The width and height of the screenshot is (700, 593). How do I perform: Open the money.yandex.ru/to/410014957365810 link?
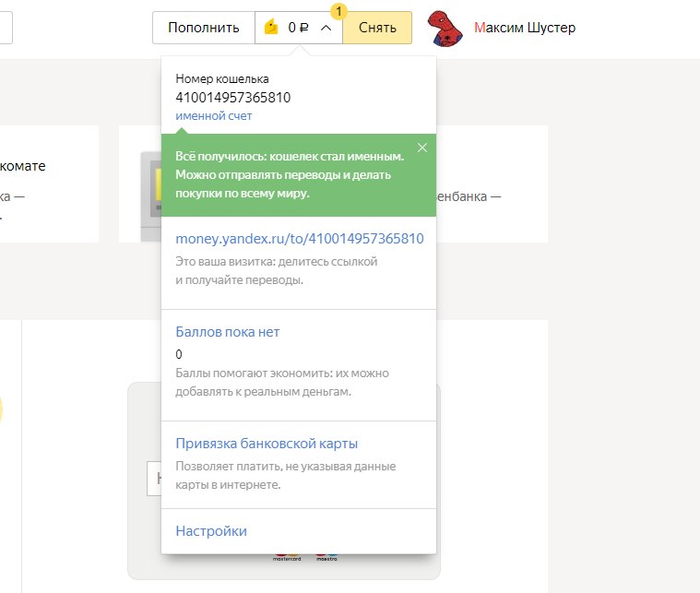pyautogui.click(x=300, y=239)
